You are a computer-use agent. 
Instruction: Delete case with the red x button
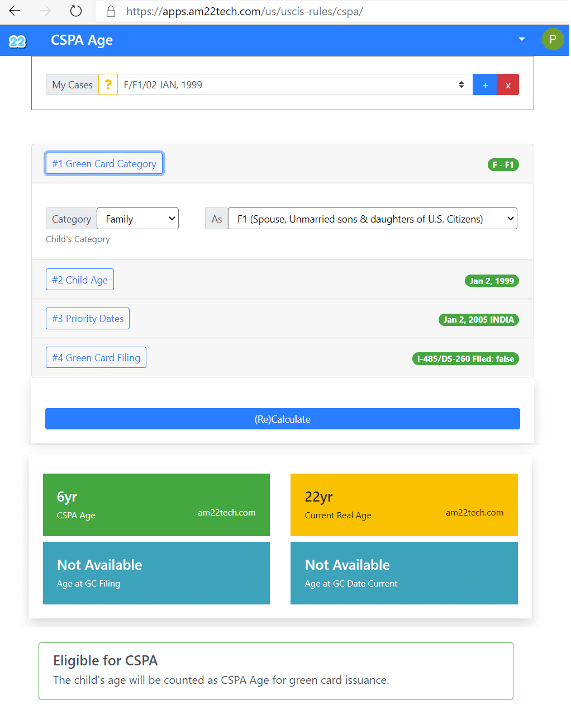pyautogui.click(x=508, y=85)
